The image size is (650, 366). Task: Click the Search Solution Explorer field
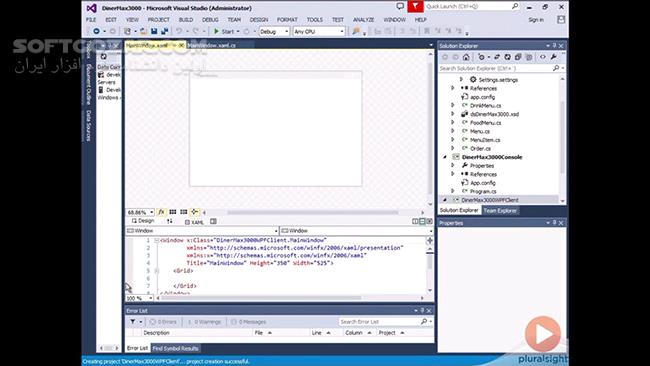[x=501, y=68]
